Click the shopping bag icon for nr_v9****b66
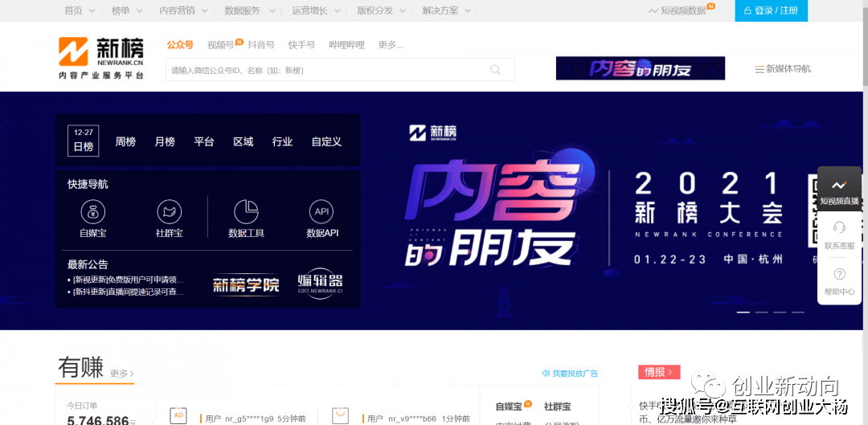 tap(341, 416)
